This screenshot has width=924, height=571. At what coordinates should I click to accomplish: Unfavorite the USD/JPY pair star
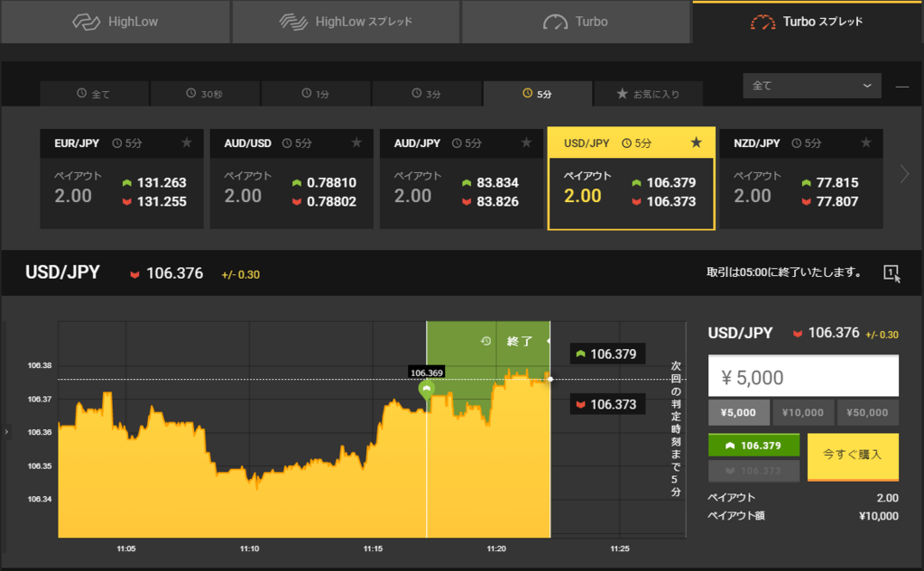(697, 143)
